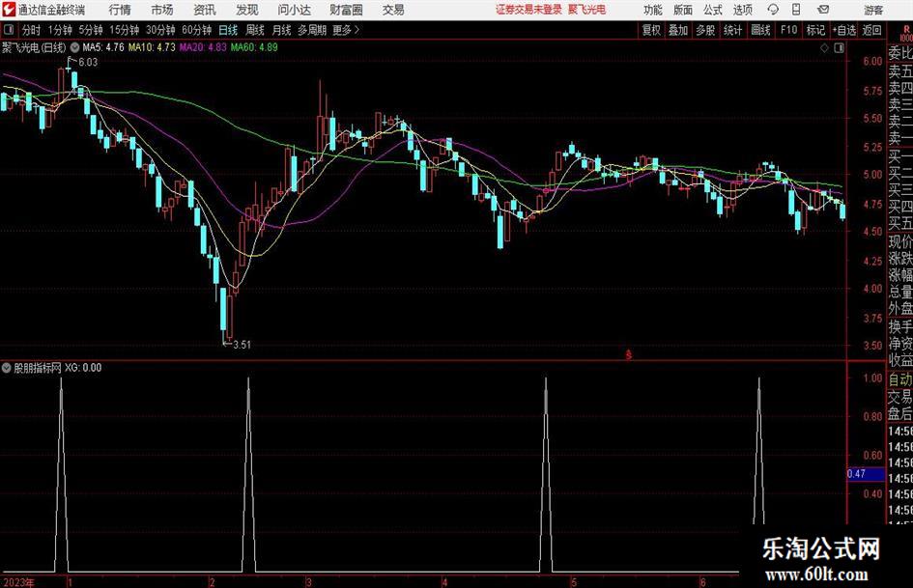Open the 财富圈 menu
The image size is (913, 588).
(346, 10)
